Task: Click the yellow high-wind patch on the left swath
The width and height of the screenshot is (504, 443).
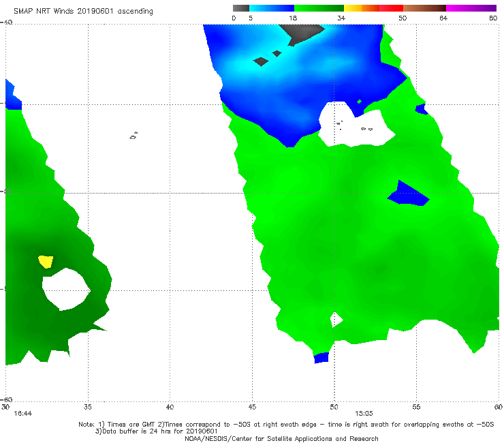Action: pos(46,261)
